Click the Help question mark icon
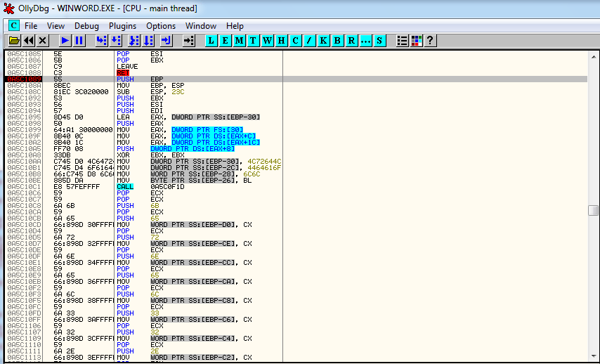 (x=430, y=40)
